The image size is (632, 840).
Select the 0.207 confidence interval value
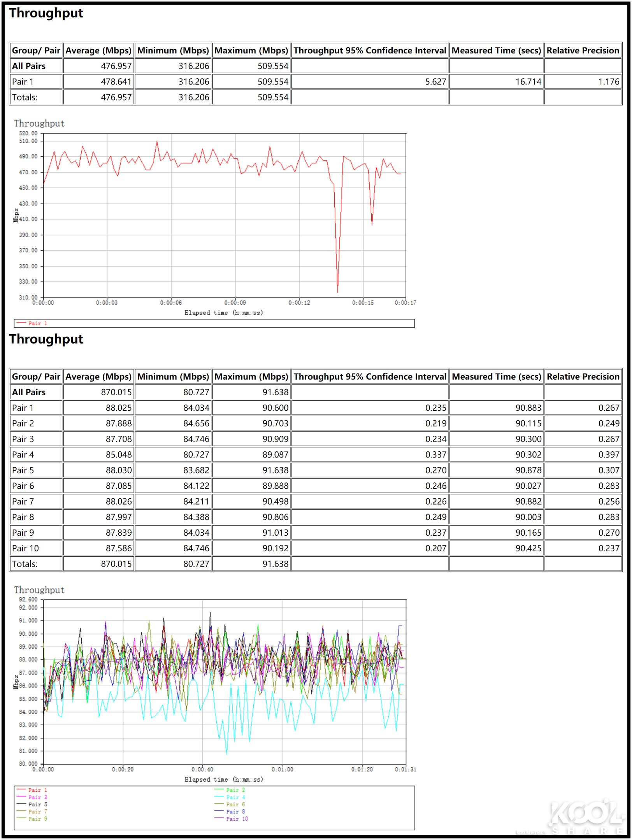coord(370,548)
